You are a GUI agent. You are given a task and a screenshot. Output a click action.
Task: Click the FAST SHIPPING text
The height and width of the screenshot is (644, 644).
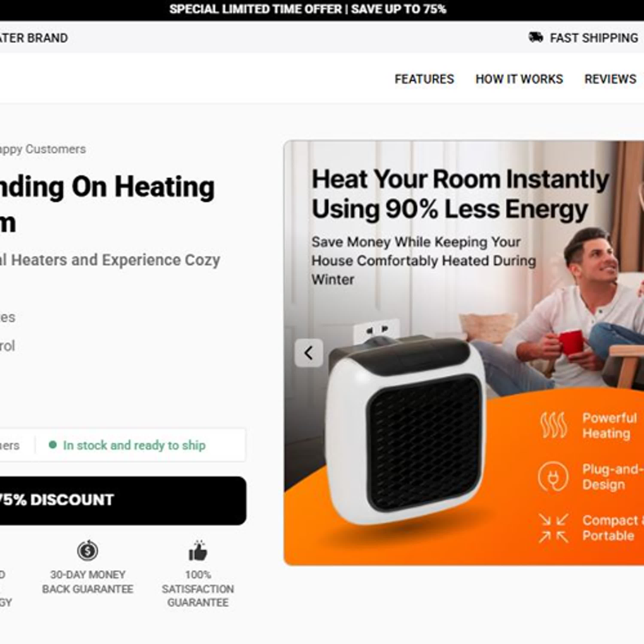point(594,38)
